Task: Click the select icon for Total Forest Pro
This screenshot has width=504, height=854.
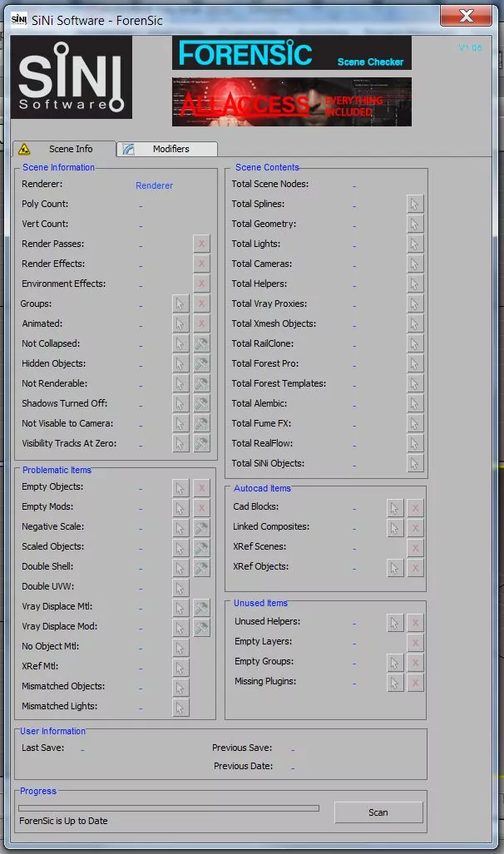Action: pyautogui.click(x=415, y=363)
